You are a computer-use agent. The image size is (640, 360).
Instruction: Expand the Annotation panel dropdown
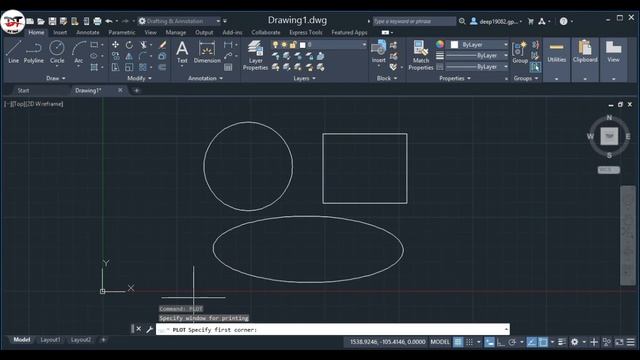coord(205,78)
